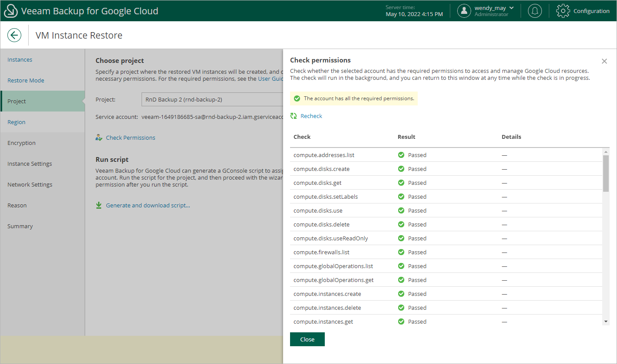Click the Check Permissions link
617x364 pixels.
[130, 138]
